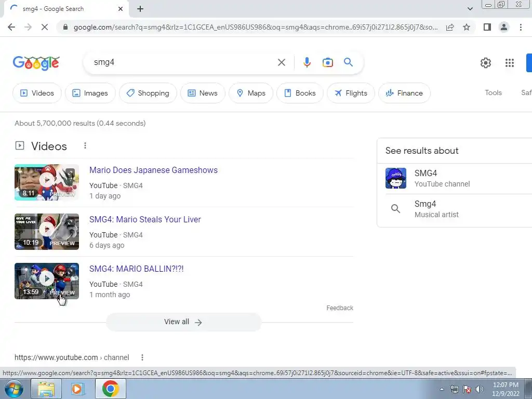The image size is (532, 399).
Task: Submit search with the magnifying glass
Action: [348, 62]
